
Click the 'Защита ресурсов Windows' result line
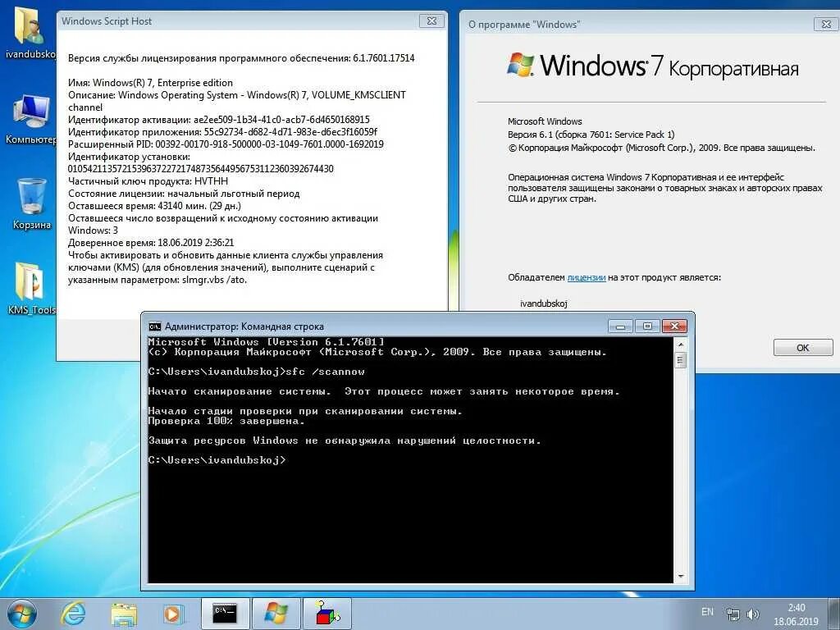[345, 441]
